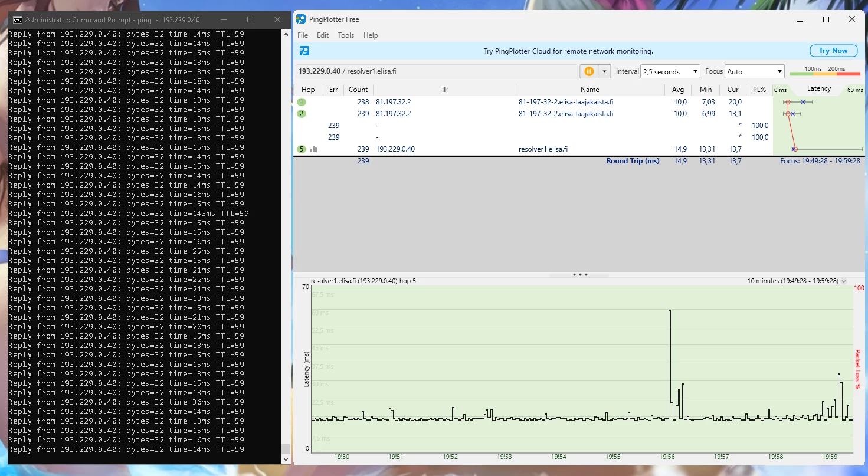This screenshot has height=476, width=868.
Task: Click the hop 2 IP address 81.197.32.2
Action: (393, 114)
